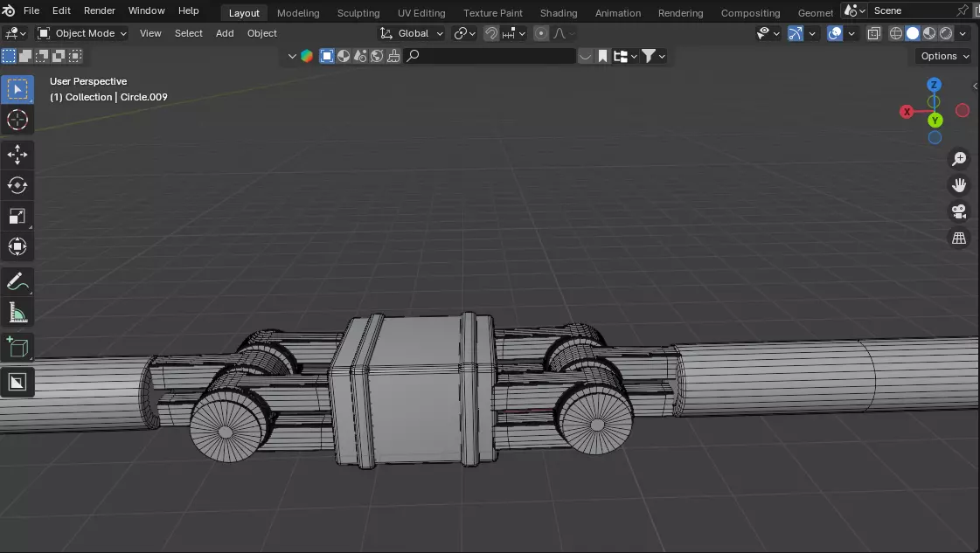Viewport: 980px width, 553px height.
Task: Toggle snapping magnet button
Action: [492, 33]
